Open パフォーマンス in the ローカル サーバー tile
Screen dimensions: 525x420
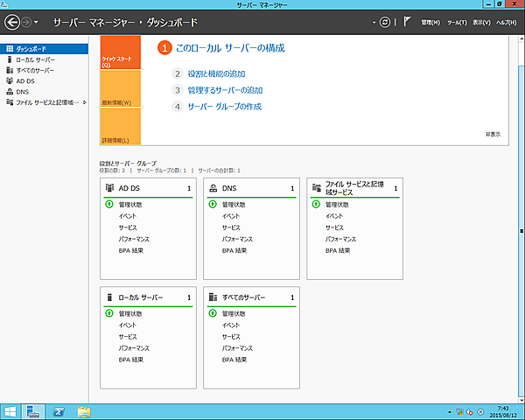coord(134,348)
